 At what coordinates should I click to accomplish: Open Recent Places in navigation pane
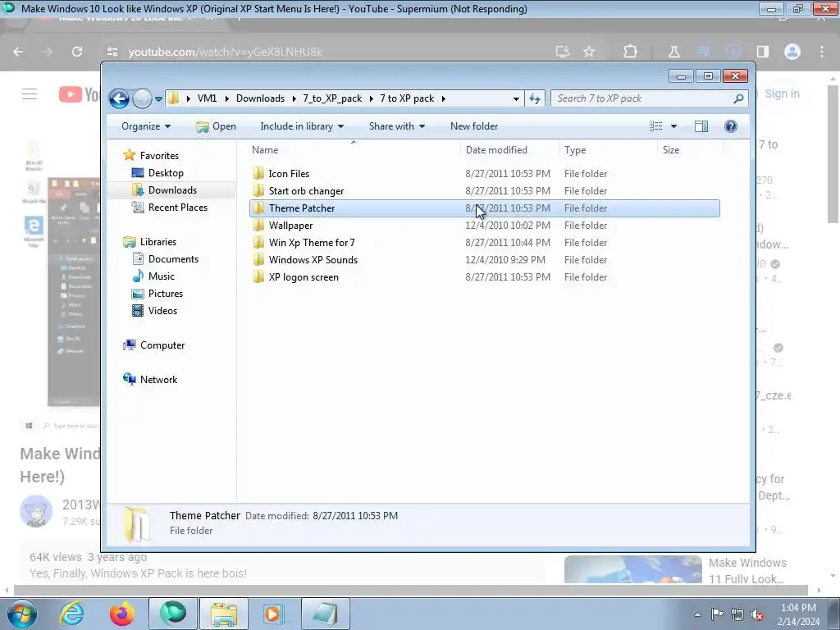[x=178, y=208]
